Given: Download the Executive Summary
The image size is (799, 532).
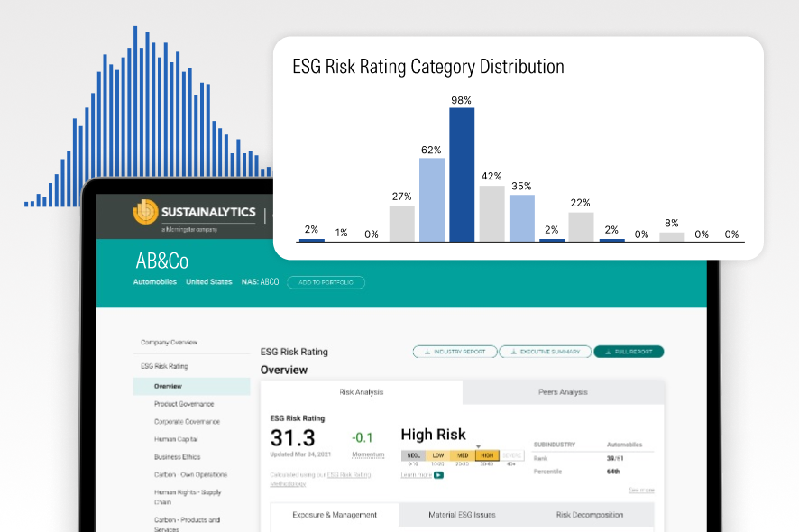Looking at the screenshot, I should pyautogui.click(x=546, y=352).
